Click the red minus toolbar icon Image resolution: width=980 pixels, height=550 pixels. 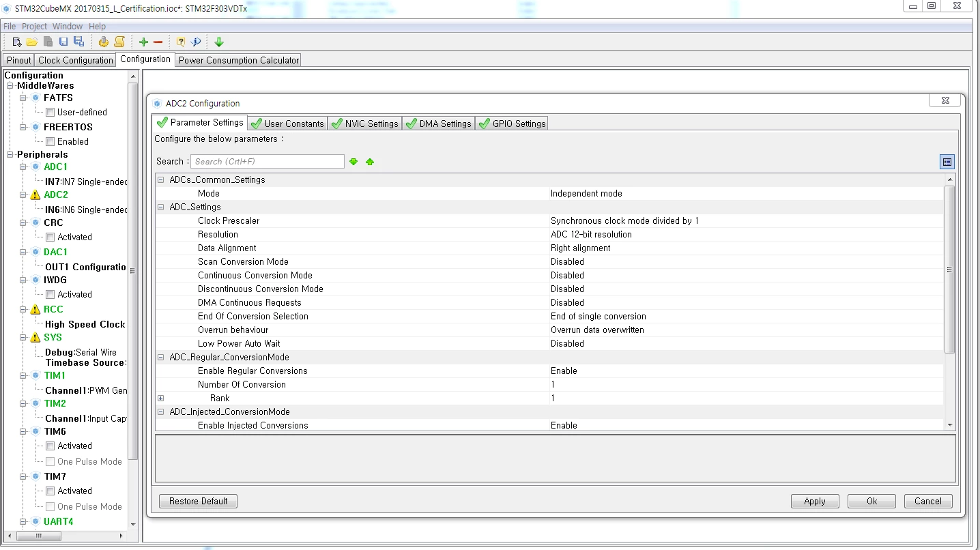click(x=158, y=42)
